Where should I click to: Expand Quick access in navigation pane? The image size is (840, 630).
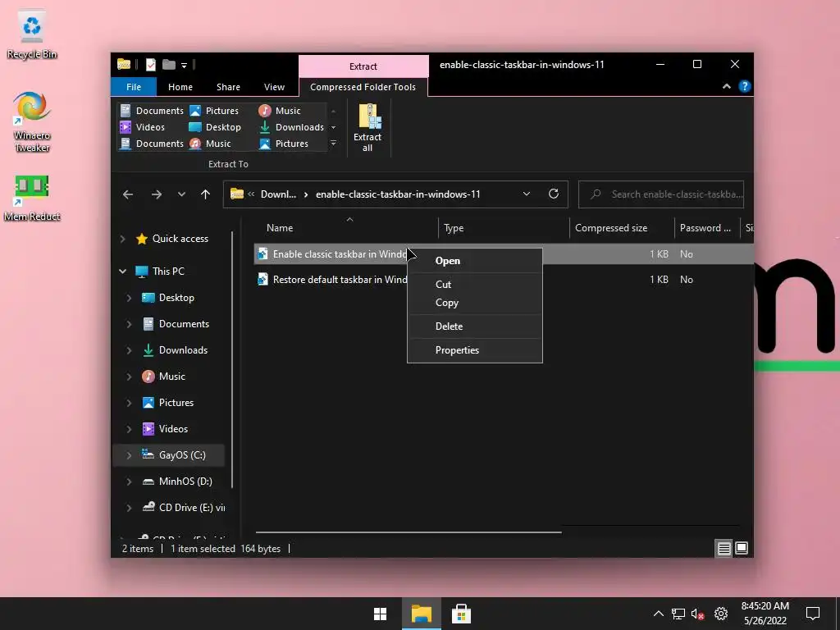123,239
